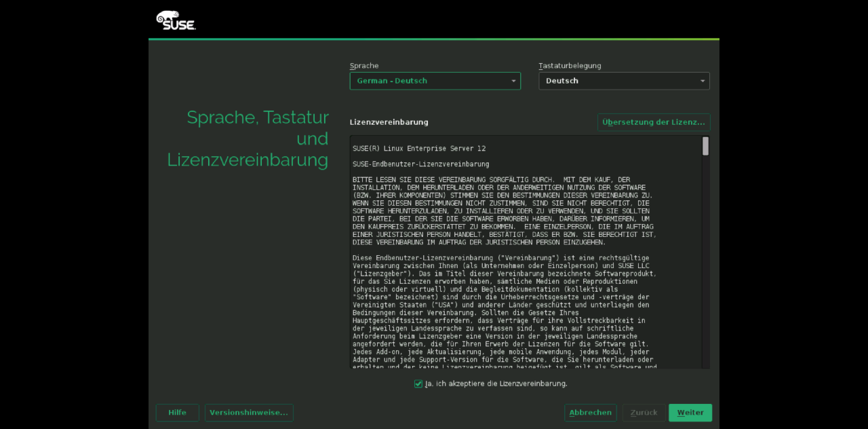The width and height of the screenshot is (868, 429).
Task: Click the "Tastaturbelegung" field label
Action: pyautogui.click(x=570, y=66)
